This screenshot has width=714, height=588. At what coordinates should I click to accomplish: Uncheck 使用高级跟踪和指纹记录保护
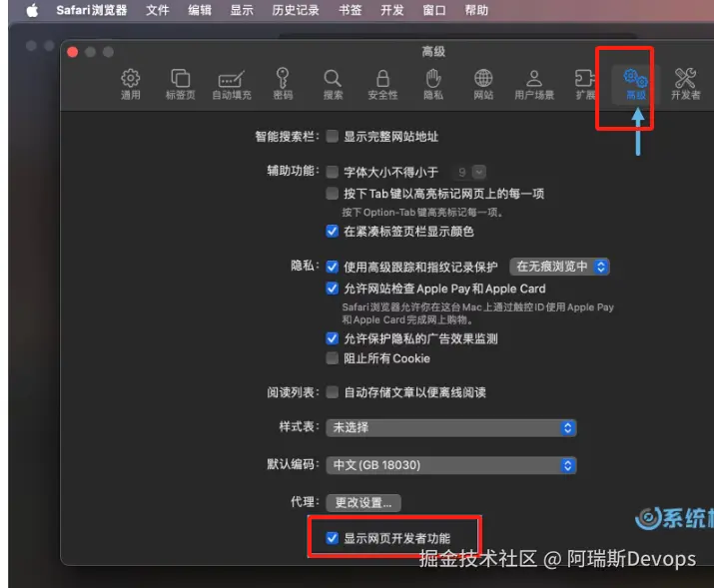pyautogui.click(x=333, y=267)
